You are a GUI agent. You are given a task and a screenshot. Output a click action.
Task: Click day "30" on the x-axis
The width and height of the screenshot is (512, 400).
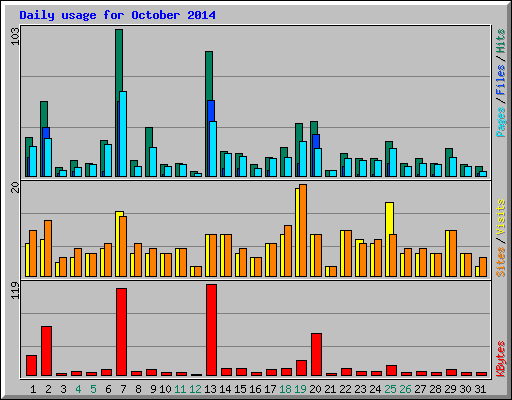[x=465, y=389]
